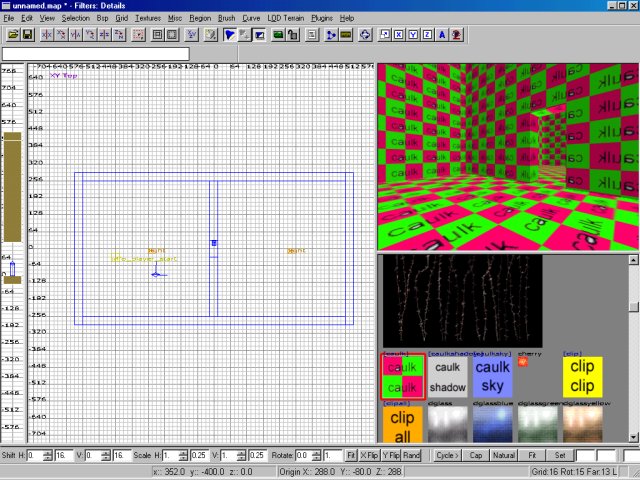The height and width of the screenshot is (480, 640).
Task: Click the Rotate value input field
Action: pyautogui.click(x=308, y=456)
